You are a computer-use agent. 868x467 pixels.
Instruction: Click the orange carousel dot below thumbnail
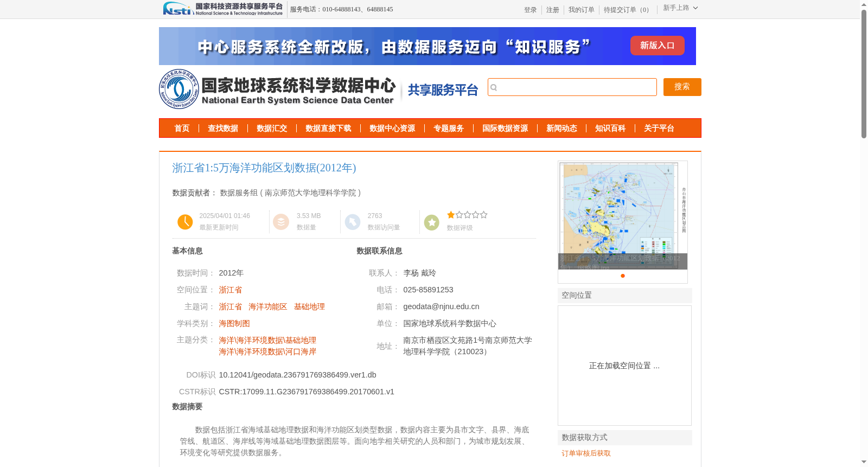point(623,276)
